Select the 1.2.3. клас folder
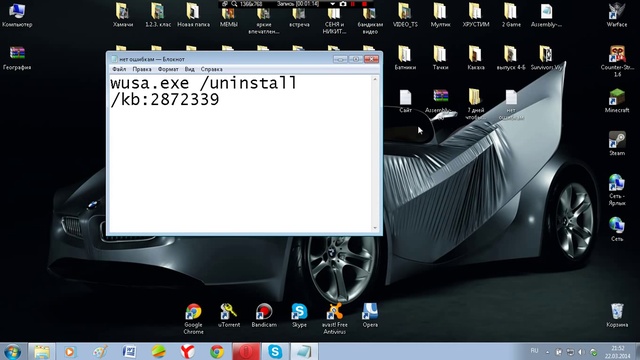This screenshot has width=640, height=360. [158, 15]
